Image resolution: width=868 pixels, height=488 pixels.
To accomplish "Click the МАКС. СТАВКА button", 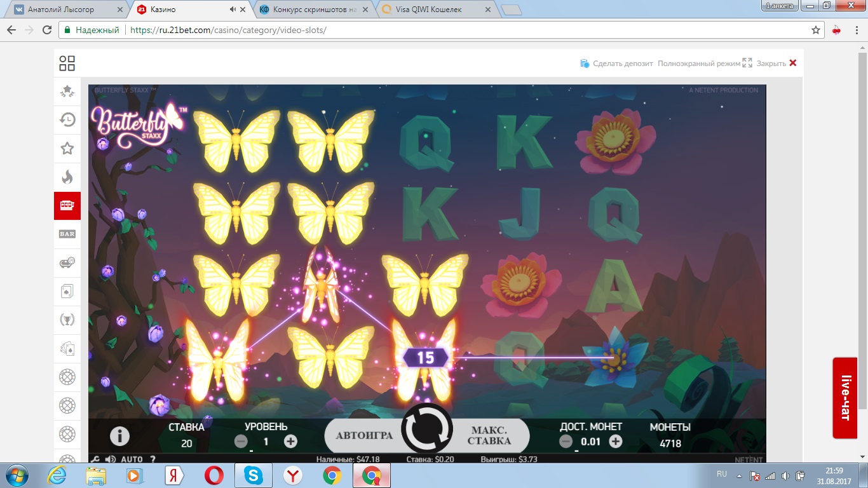I will pyautogui.click(x=490, y=436).
